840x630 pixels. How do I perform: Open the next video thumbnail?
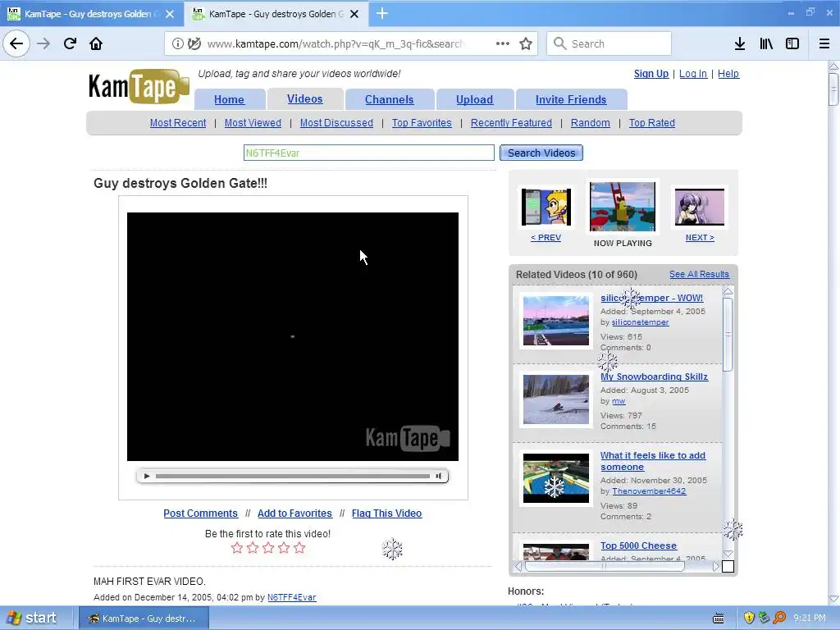coord(700,208)
